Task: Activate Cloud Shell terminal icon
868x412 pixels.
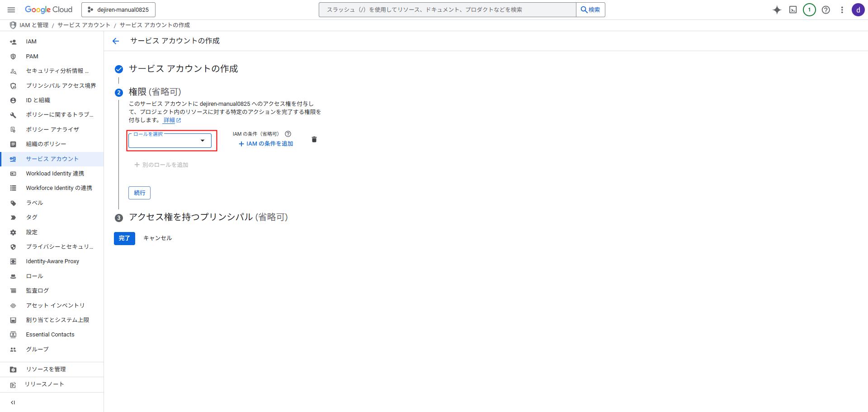Action: click(x=793, y=10)
